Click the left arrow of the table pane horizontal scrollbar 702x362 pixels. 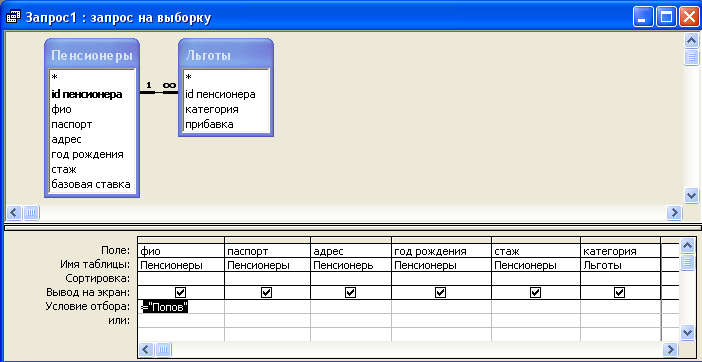point(14,212)
